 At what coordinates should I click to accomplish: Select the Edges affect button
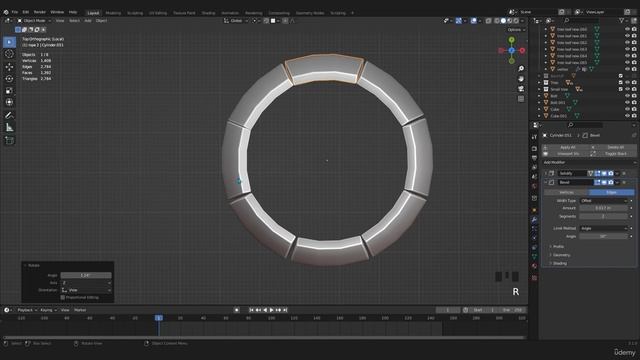[611, 192]
